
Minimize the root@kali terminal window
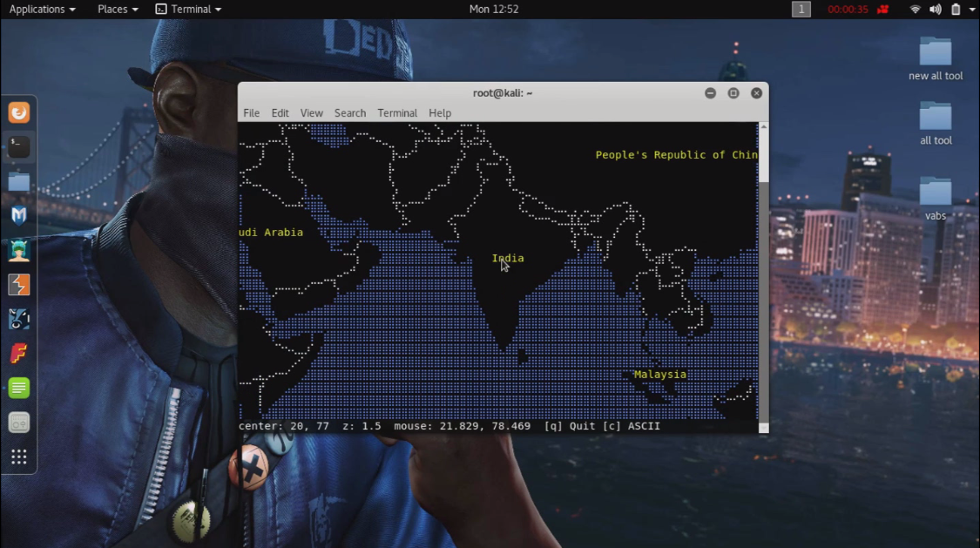[x=710, y=93]
